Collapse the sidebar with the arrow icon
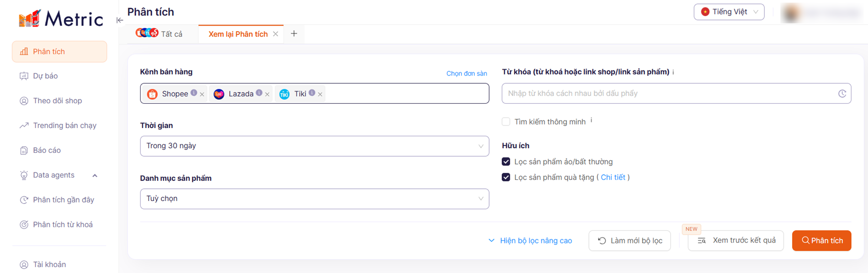The width and height of the screenshot is (868, 273). point(120,20)
